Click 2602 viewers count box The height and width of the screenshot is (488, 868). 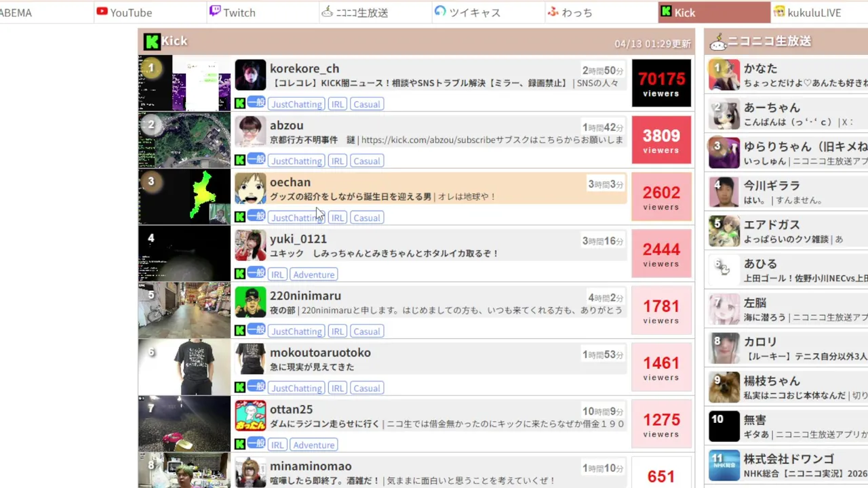click(661, 197)
